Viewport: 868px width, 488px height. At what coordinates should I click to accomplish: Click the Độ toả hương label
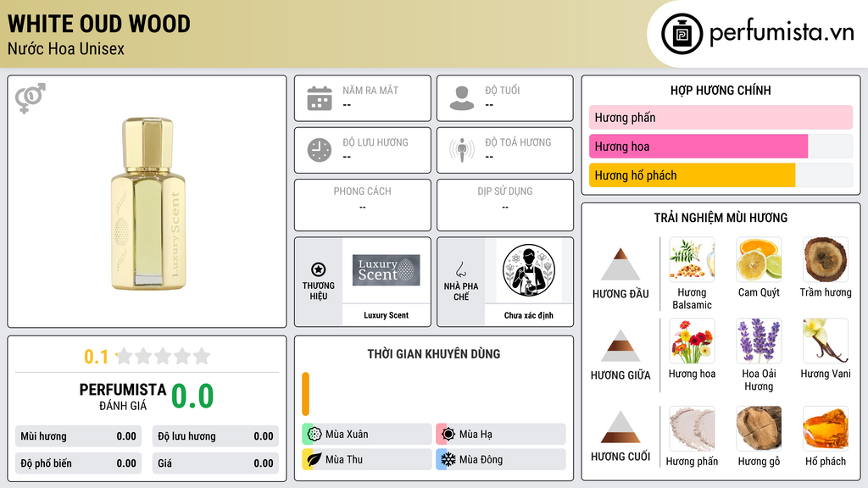pyautogui.click(x=518, y=142)
